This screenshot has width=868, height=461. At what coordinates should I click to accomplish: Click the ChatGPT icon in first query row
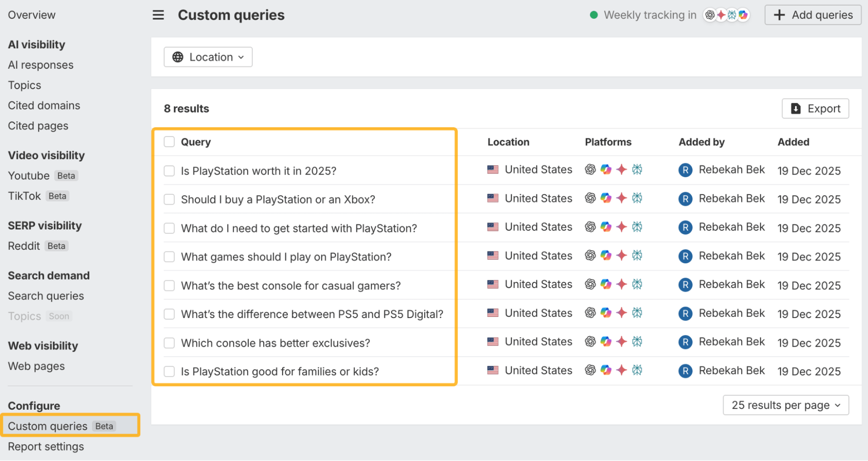590,169
